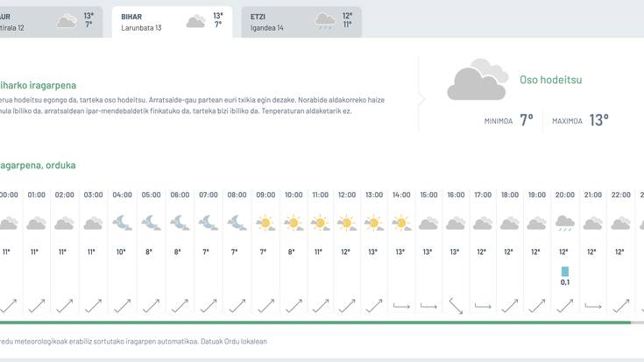Click the 17:00 hour label
The width and height of the screenshot is (644, 362).
483,195
